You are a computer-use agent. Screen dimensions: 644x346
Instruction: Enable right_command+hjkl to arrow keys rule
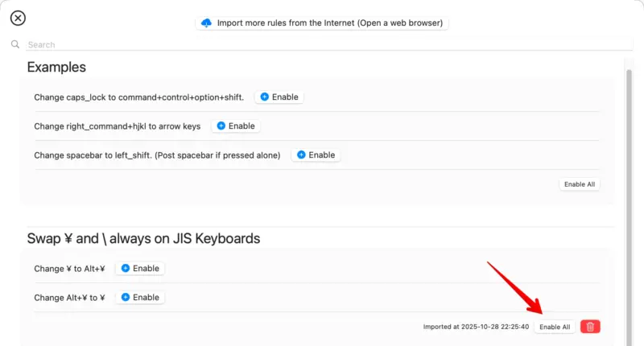pos(236,126)
